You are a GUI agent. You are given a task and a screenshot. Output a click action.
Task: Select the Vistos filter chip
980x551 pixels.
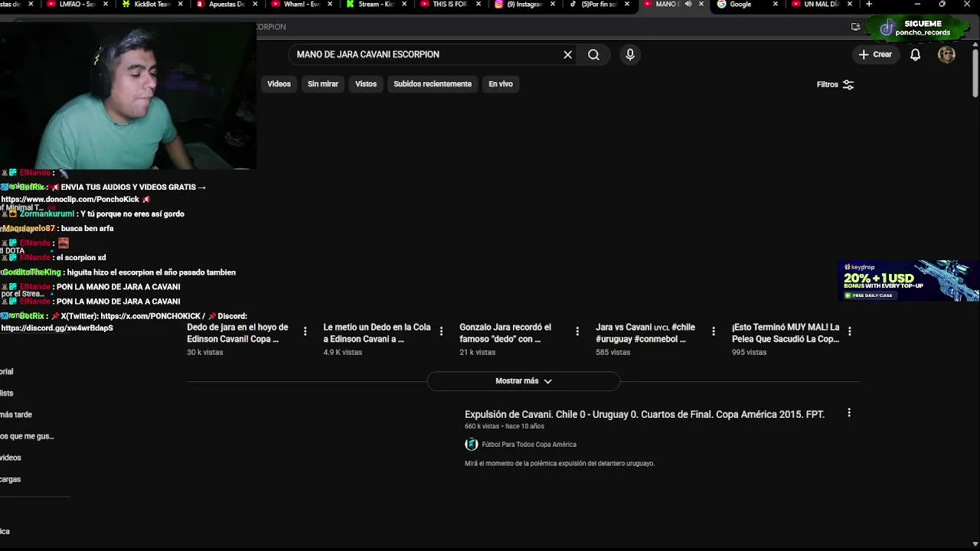tap(366, 84)
